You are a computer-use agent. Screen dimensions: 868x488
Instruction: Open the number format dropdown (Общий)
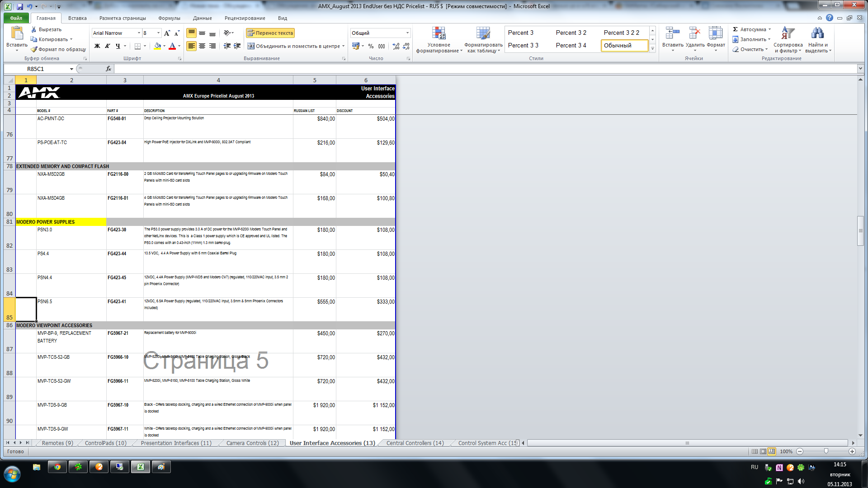407,33
